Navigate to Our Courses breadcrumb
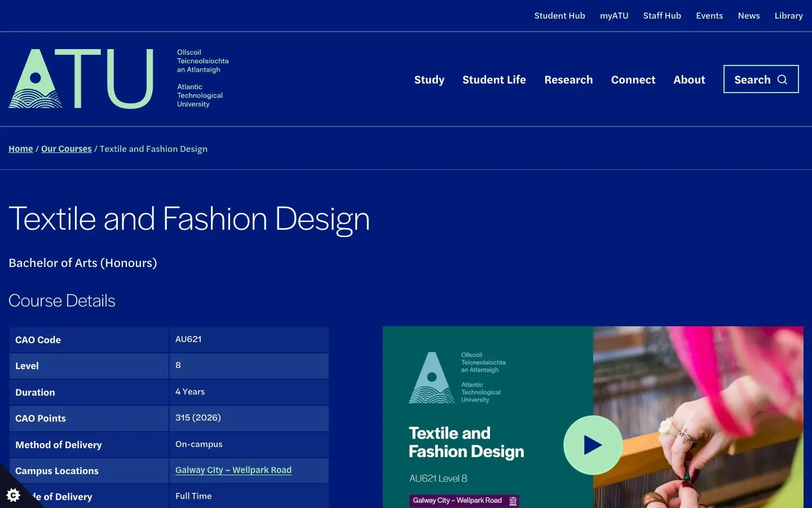This screenshot has height=508, width=812. tap(67, 149)
